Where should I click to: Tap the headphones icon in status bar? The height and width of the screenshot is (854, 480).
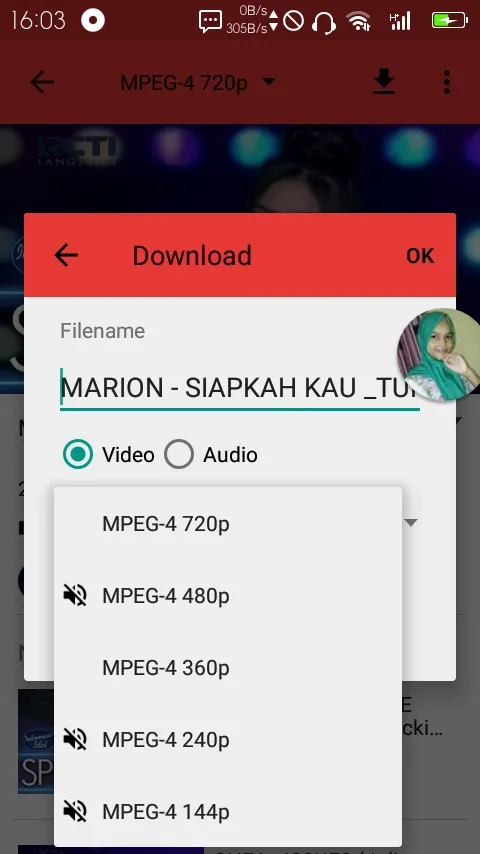click(324, 22)
